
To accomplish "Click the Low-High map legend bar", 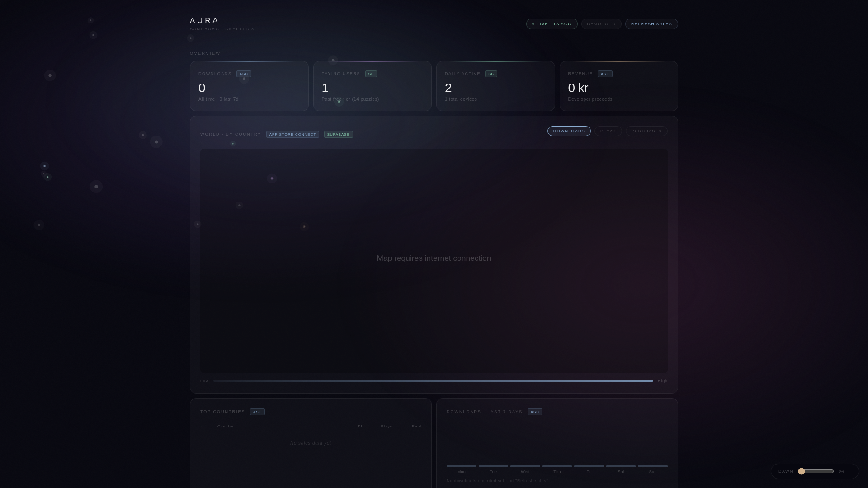I will 433,381.
